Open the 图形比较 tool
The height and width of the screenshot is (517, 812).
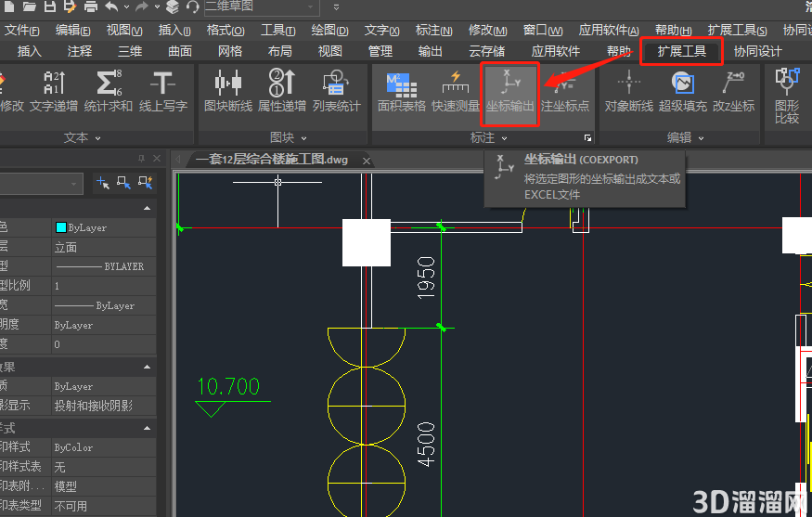click(x=787, y=97)
